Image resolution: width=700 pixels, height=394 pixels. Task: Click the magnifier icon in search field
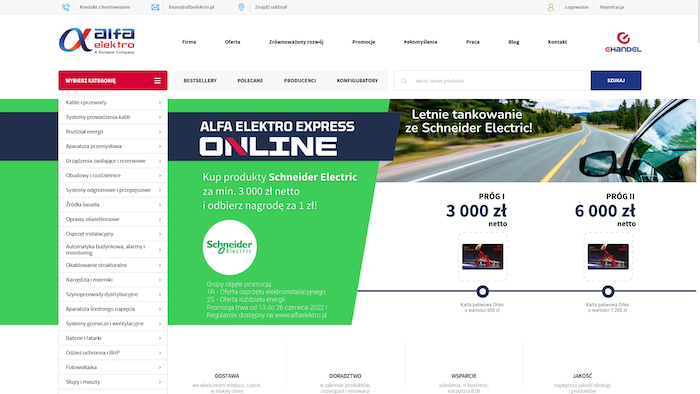[404, 81]
